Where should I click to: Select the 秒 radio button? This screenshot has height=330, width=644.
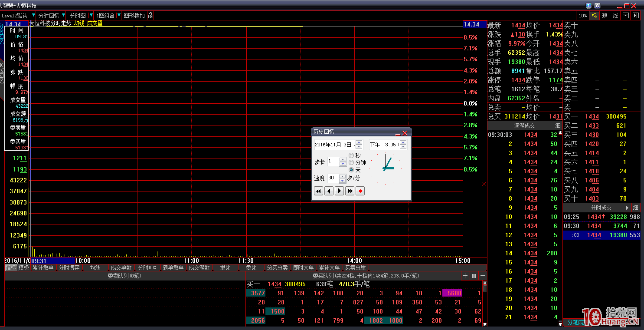point(351,155)
